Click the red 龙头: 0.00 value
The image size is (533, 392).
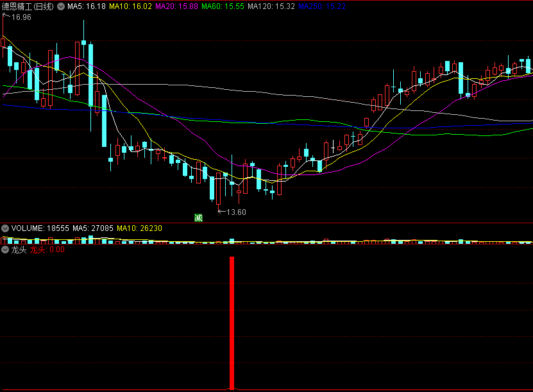(47, 250)
